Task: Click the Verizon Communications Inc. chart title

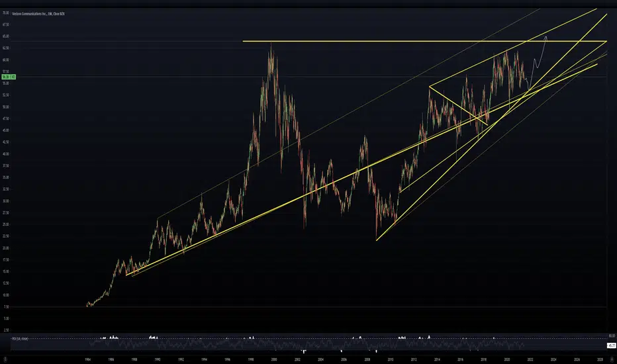Action: (38, 14)
